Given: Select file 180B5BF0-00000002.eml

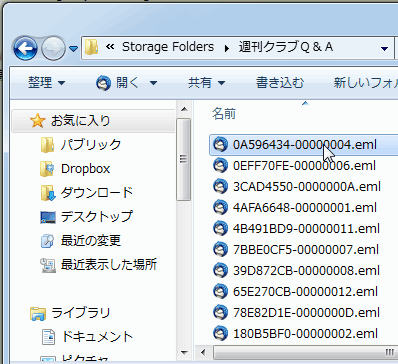Looking at the screenshot, I should [305, 334].
